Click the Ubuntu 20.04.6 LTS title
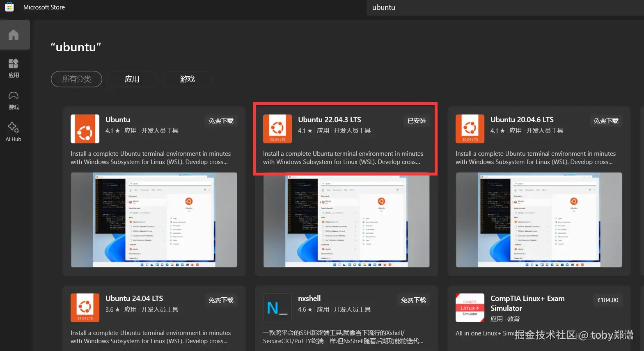644x351 pixels. 522,120
